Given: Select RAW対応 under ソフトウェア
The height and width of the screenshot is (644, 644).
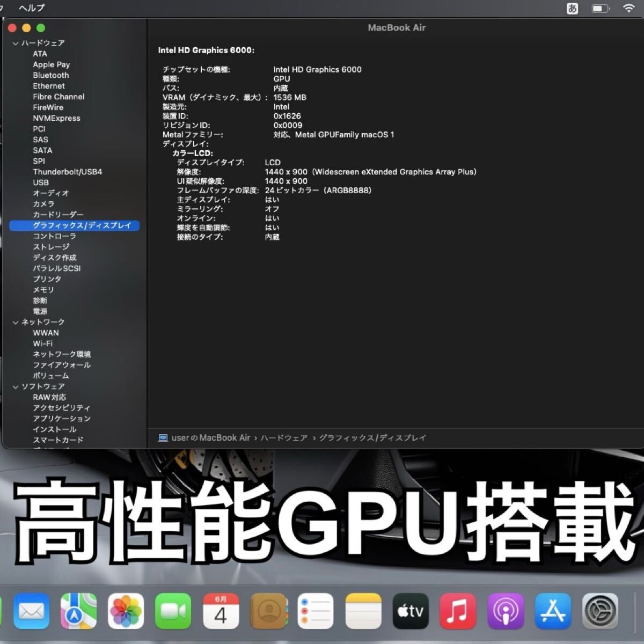Looking at the screenshot, I should point(49,397).
